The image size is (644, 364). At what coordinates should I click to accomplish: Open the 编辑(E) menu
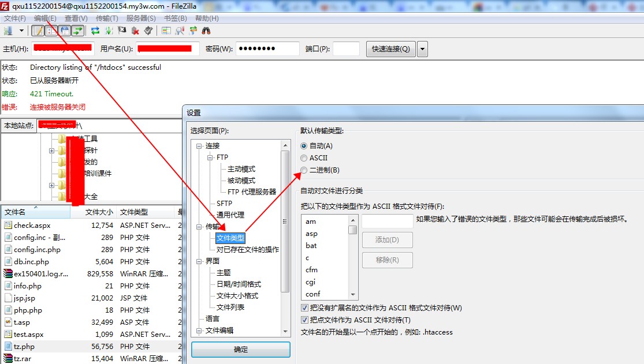pyautogui.click(x=45, y=18)
